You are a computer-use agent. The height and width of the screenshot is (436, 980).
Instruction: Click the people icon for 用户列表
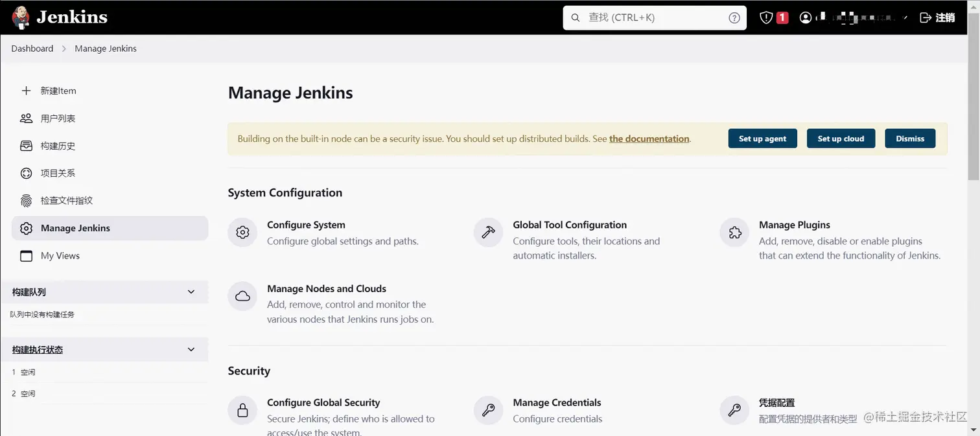tap(26, 119)
